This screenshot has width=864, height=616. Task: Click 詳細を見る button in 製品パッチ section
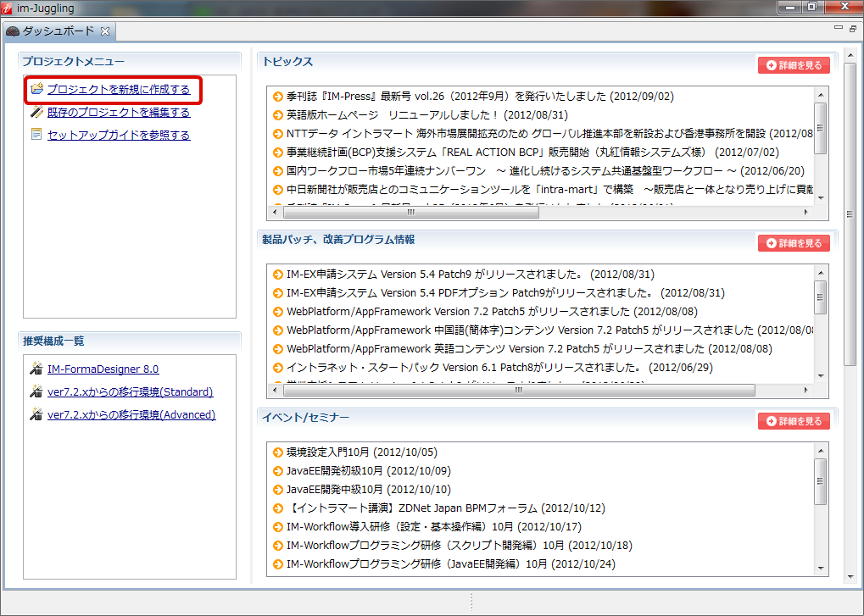pos(794,243)
